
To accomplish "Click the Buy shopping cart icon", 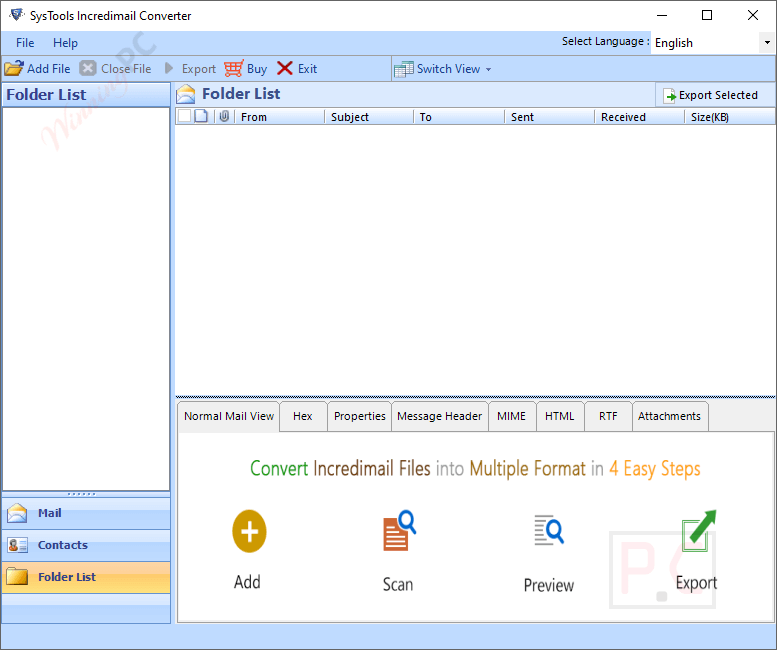I will coord(233,68).
